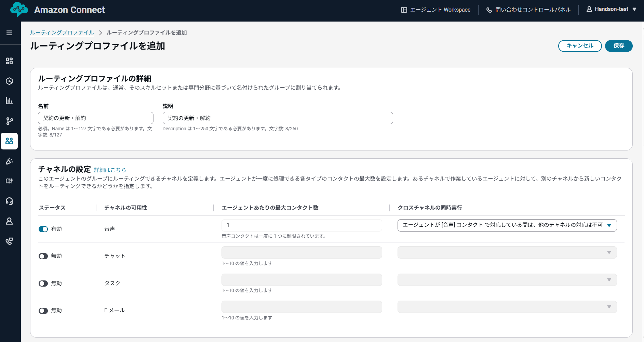Open 問い合わせコントロールパネル from the top bar
Image resolution: width=644 pixels, height=342 pixels.
[528, 10]
